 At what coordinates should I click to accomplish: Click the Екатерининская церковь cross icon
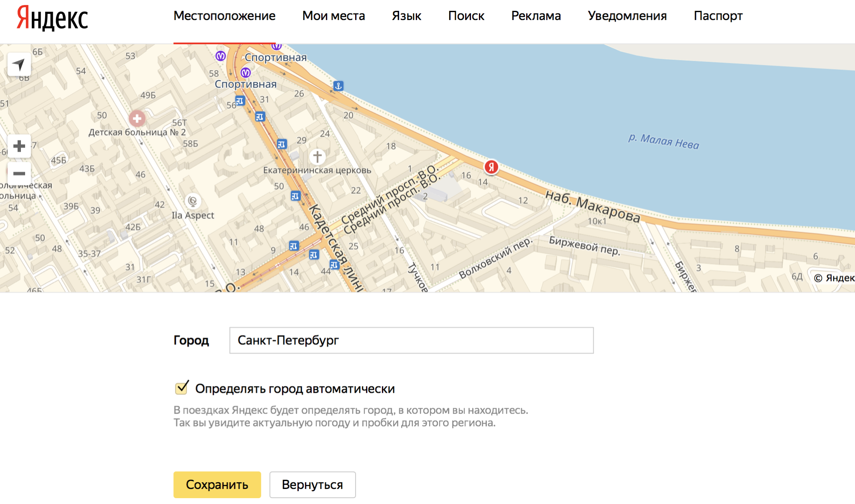click(317, 156)
